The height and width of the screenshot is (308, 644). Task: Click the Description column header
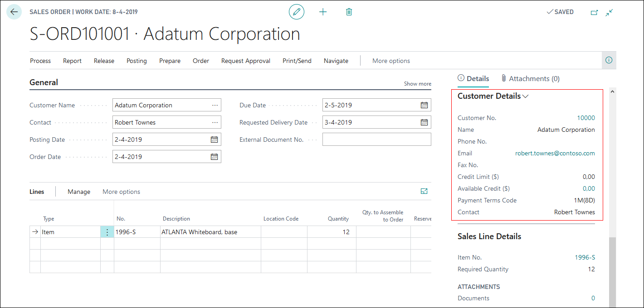coord(176,219)
